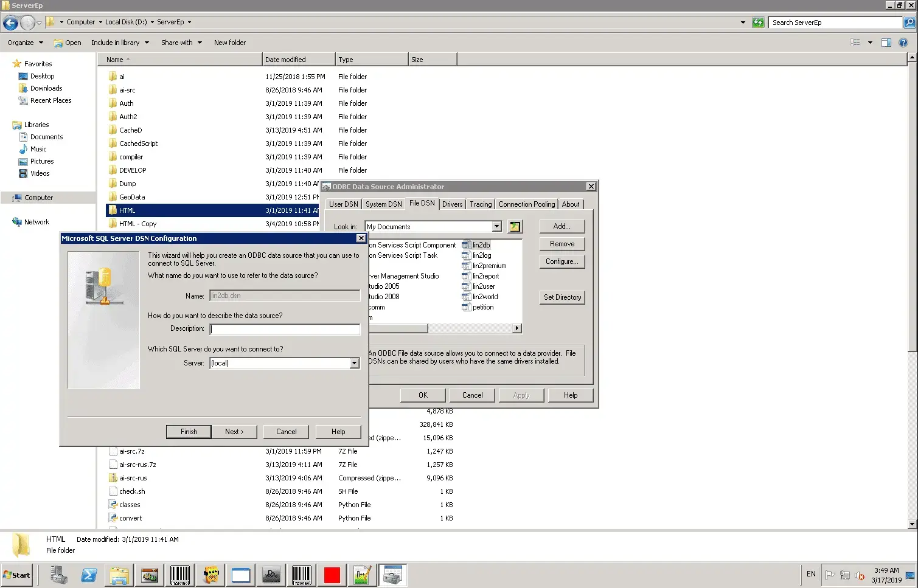Click the volume speaker tray icon
Image resolution: width=918 pixels, height=588 pixels.
(860, 575)
